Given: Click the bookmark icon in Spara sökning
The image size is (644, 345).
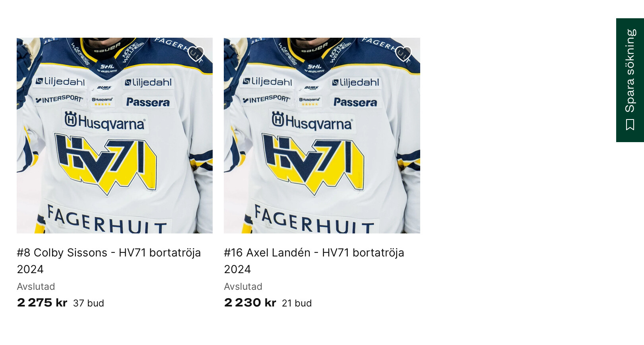Looking at the screenshot, I should pos(630,125).
